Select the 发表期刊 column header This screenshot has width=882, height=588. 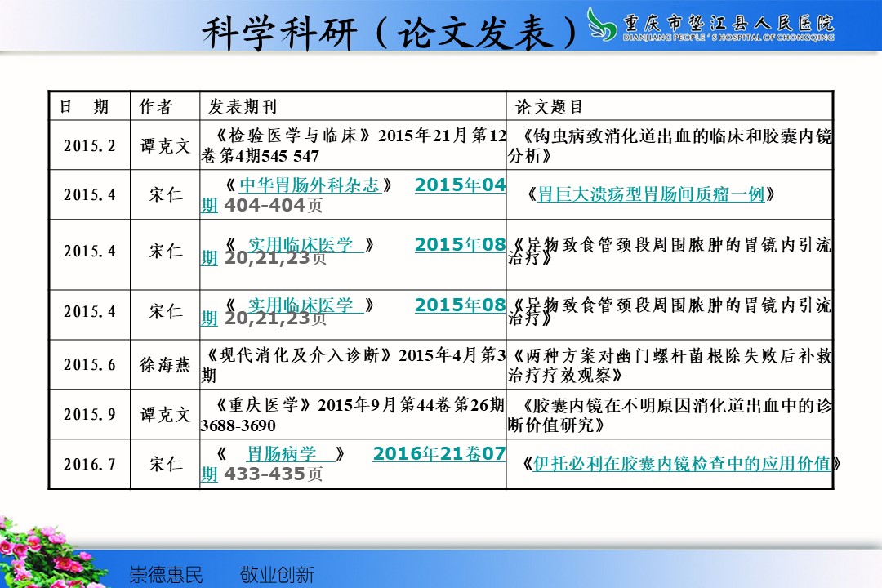pos(243,106)
